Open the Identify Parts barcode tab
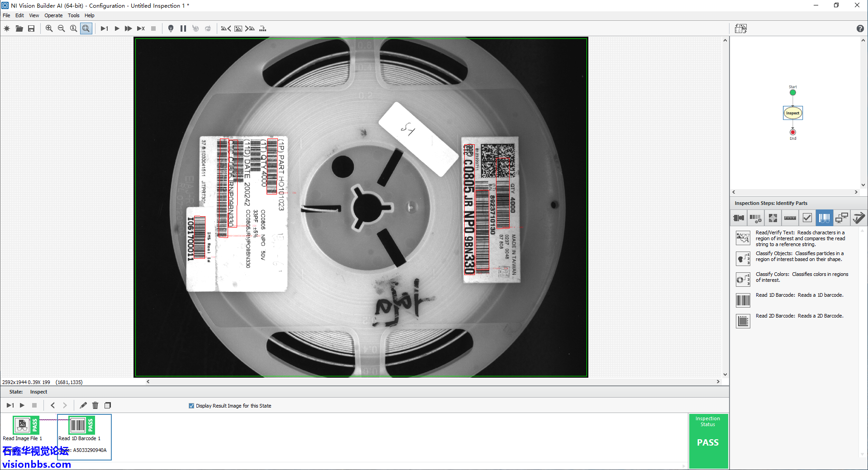 tap(824, 218)
